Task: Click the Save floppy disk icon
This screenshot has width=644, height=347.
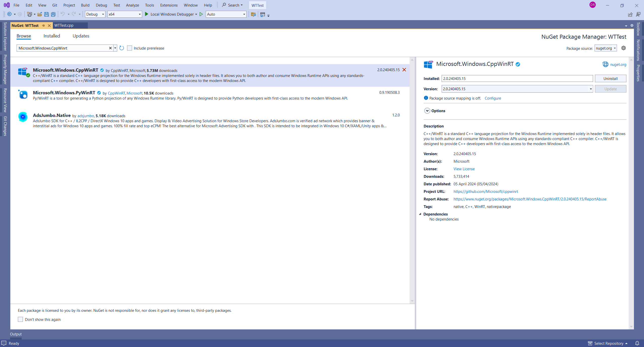Action: click(47, 14)
